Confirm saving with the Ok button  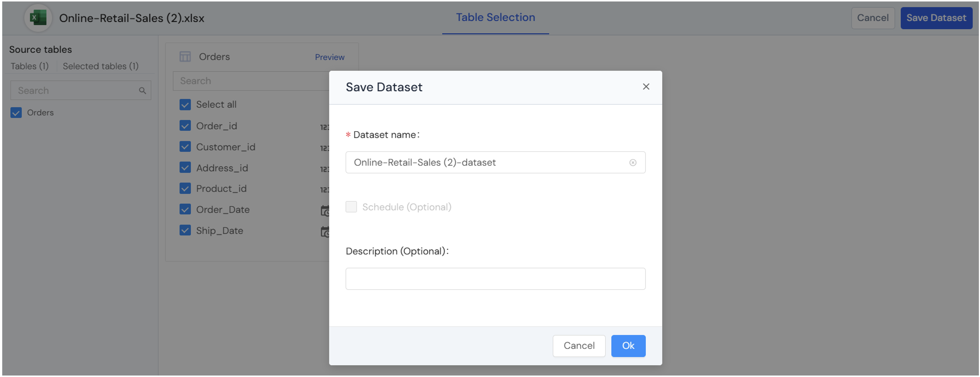point(628,346)
